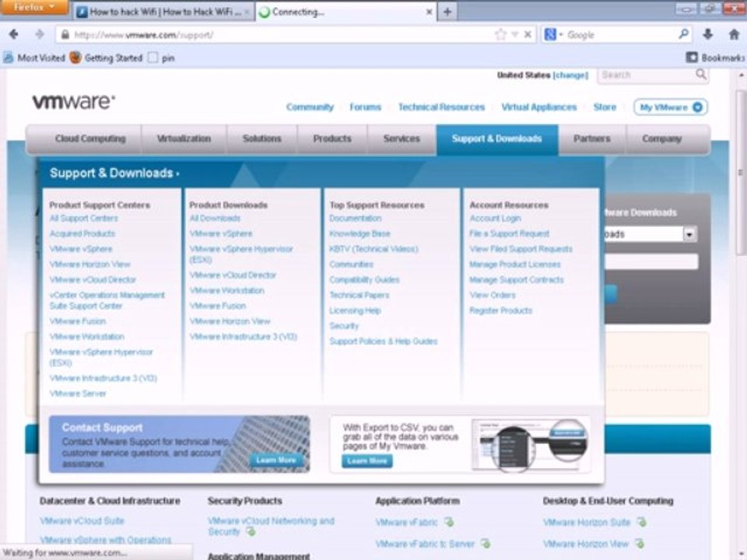This screenshot has height=560, width=747.
Task: Click the Licensing Help link
Action: point(355,310)
